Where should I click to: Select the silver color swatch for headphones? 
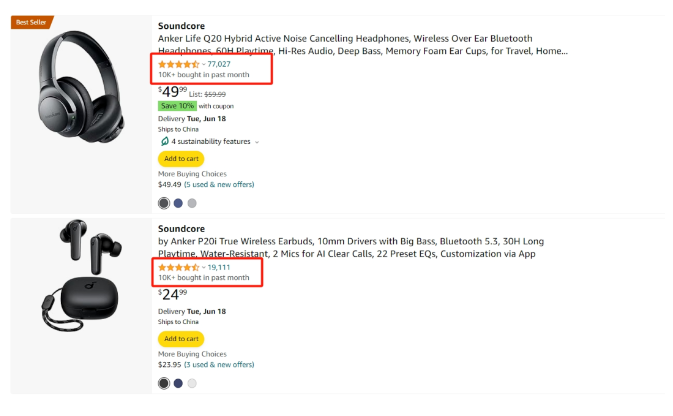coord(192,203)
